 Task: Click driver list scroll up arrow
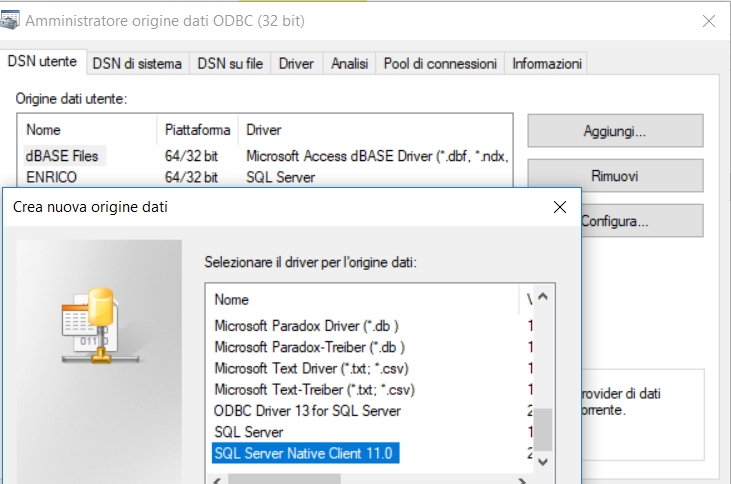543,296
